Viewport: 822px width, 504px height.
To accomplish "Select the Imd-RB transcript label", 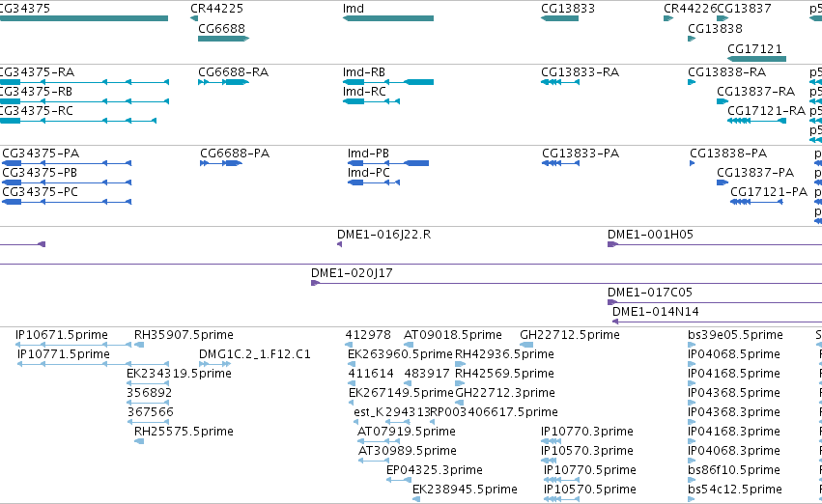I will click(364, 71).
